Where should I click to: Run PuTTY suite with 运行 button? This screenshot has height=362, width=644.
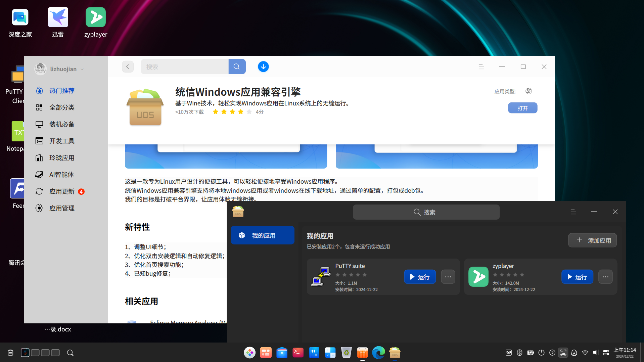[420, 277]
